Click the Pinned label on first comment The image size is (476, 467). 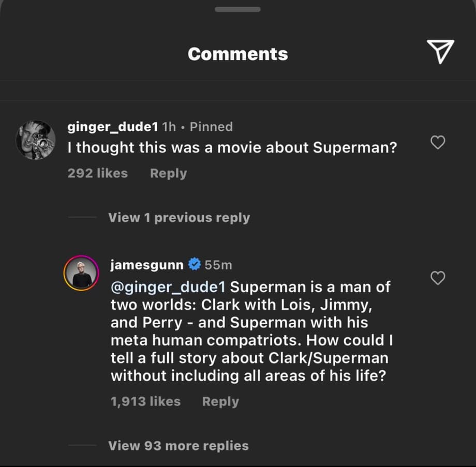pos(211,127)
